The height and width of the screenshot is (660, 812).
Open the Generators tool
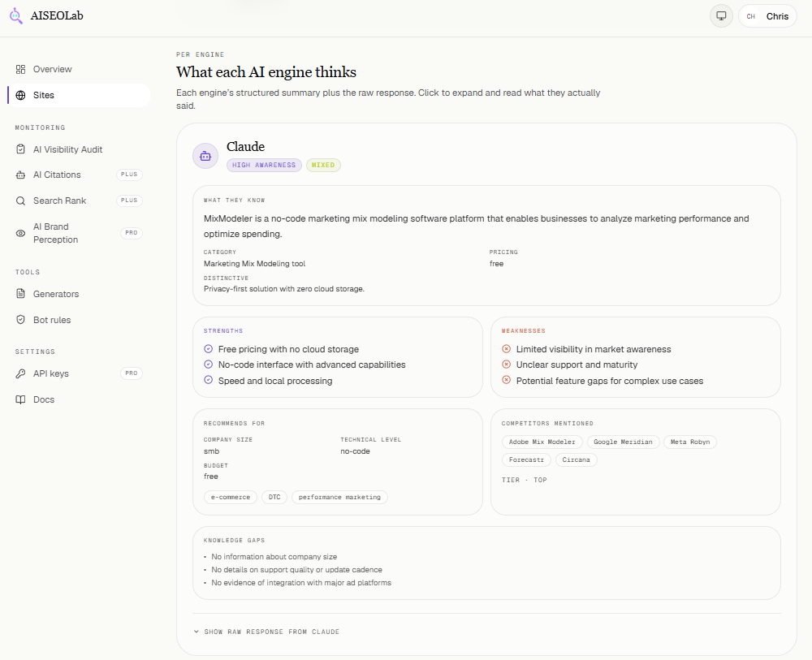[79, 294]
